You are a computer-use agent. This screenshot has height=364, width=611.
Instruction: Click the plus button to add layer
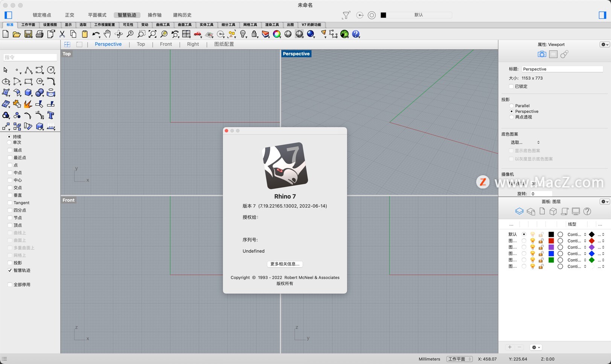click(x=510, y=347)
